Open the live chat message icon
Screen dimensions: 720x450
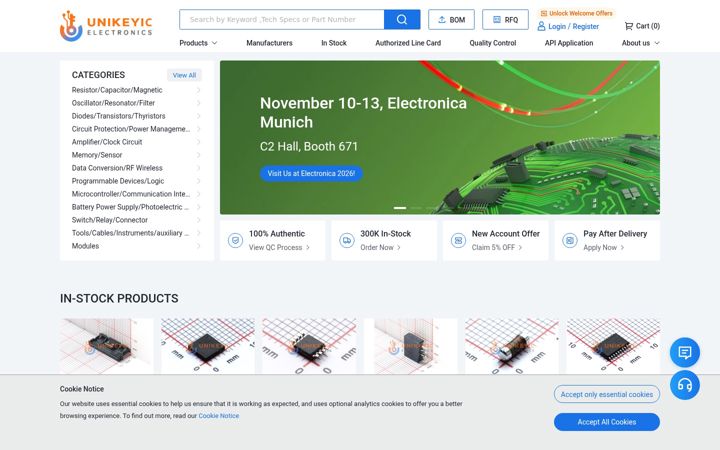[x=685, y=352]
